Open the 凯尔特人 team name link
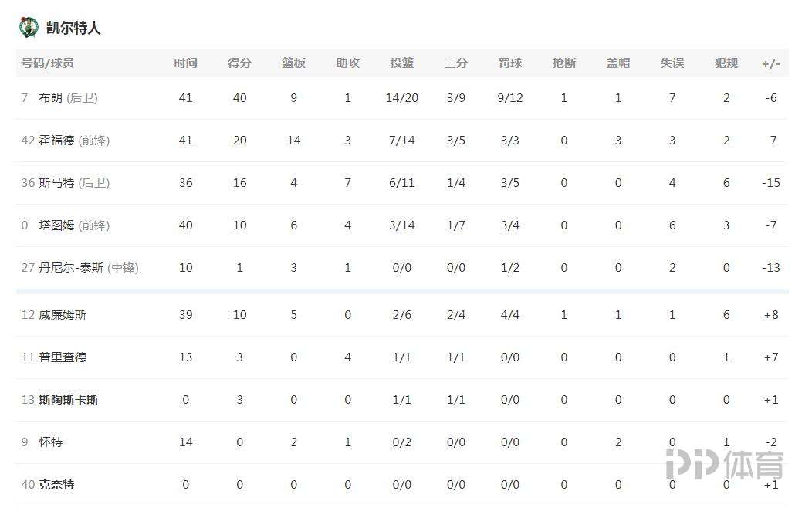The width and height of the screenshot is (812, 508). point(73,28)
